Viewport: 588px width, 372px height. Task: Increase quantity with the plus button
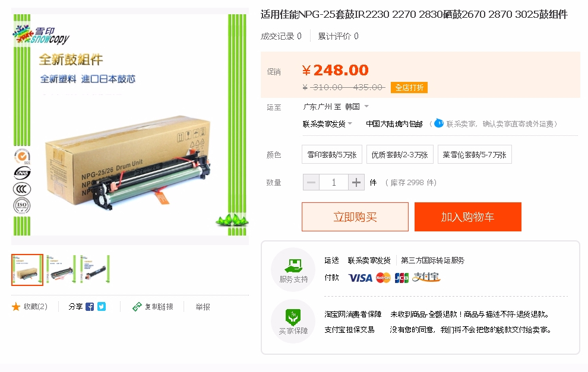tap(356, 183)
